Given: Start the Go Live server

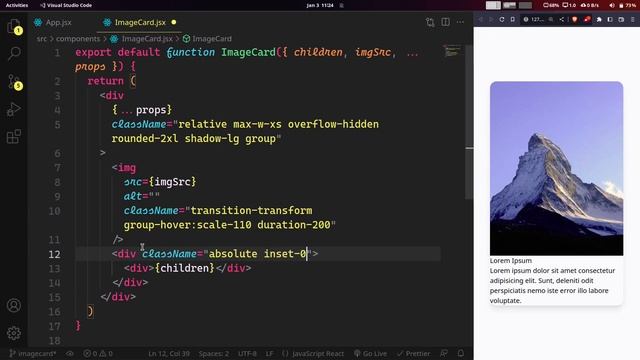Looking at the screenshot, I should [x=370, y=353].
